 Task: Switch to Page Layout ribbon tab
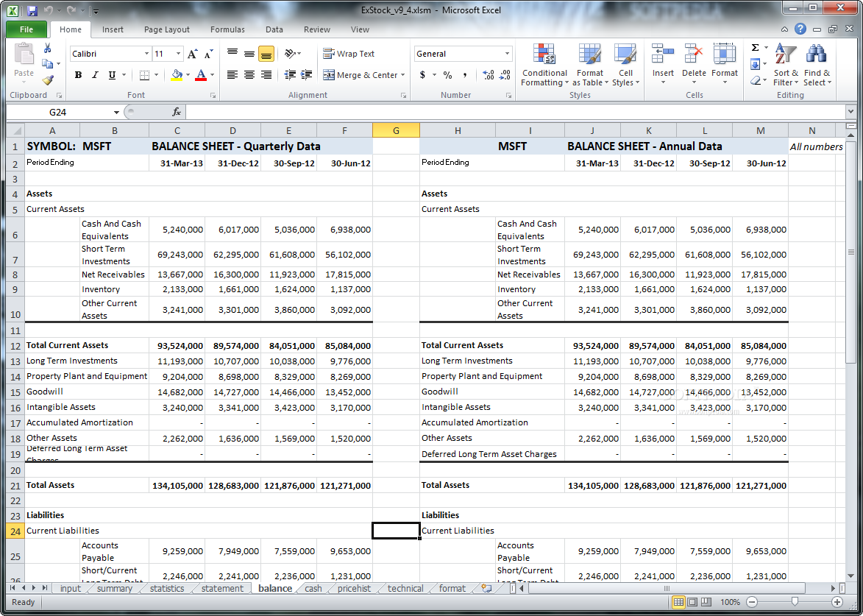(x=167, y=29)
